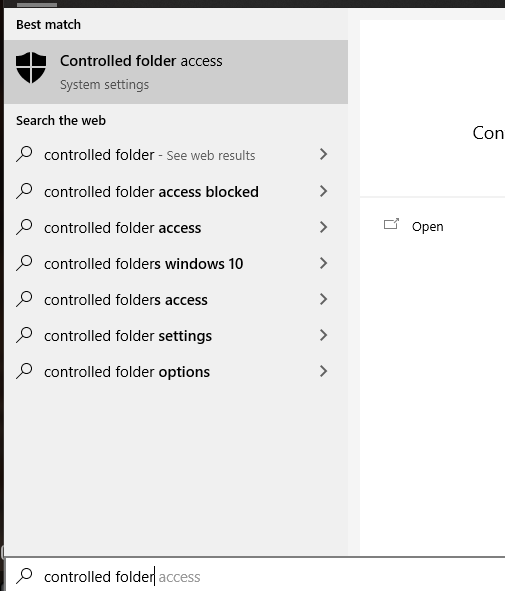The width and height of the screenshot is (505, 591).
Task: Click the Windows Security shield icon
Action: [x=31, y=67]
